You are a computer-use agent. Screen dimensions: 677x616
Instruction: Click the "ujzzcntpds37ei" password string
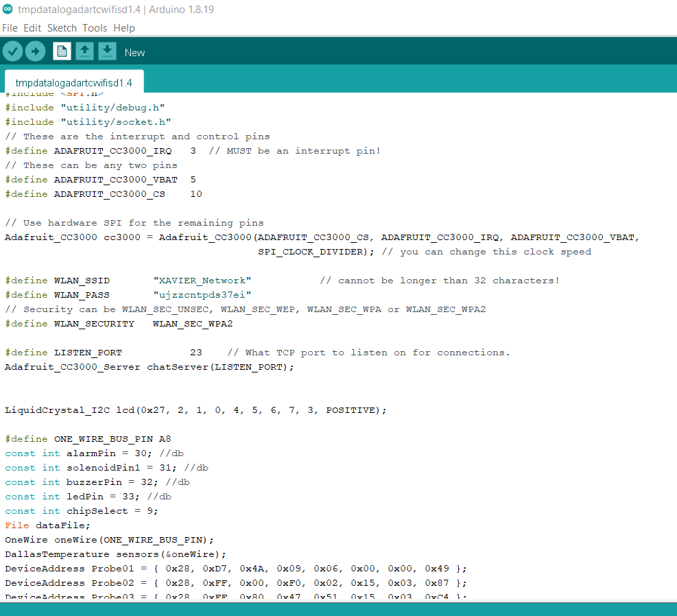[202, 295]
